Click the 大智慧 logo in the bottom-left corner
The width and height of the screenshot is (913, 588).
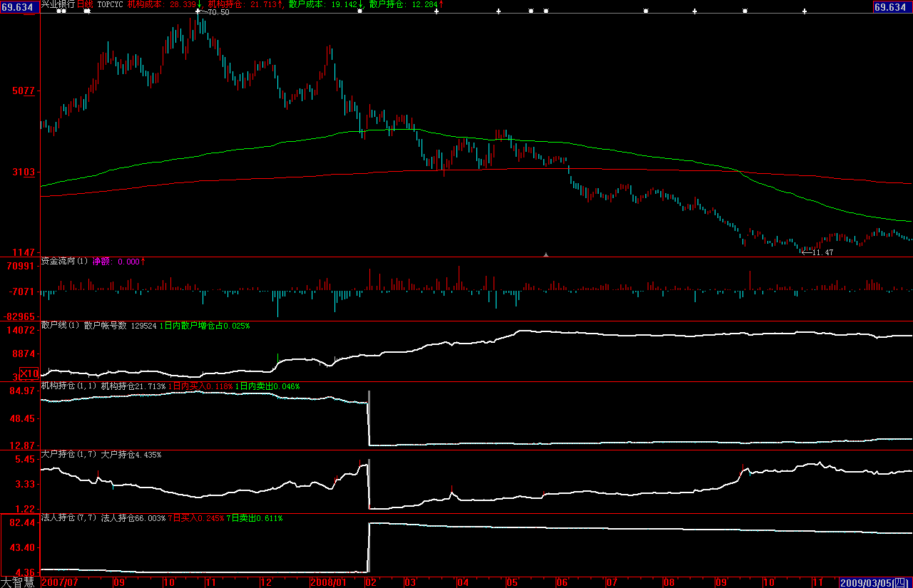pyautogui.click(x=19, y=582)
